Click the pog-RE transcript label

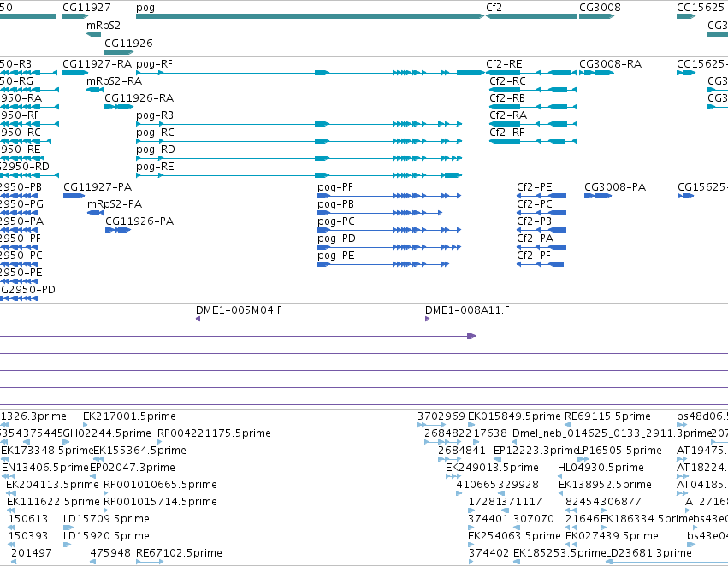[x=155, y=167]
